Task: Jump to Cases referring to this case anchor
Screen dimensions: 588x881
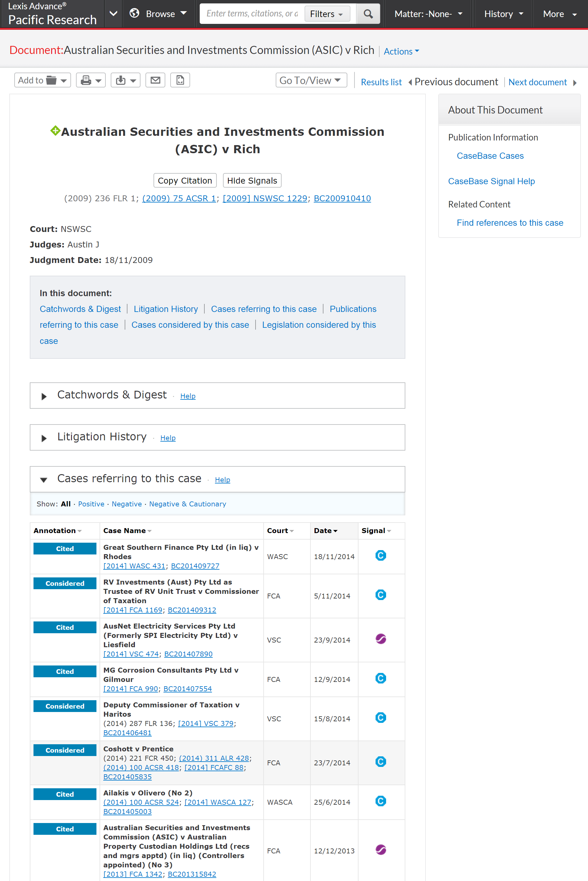Action: pos(264,309)
